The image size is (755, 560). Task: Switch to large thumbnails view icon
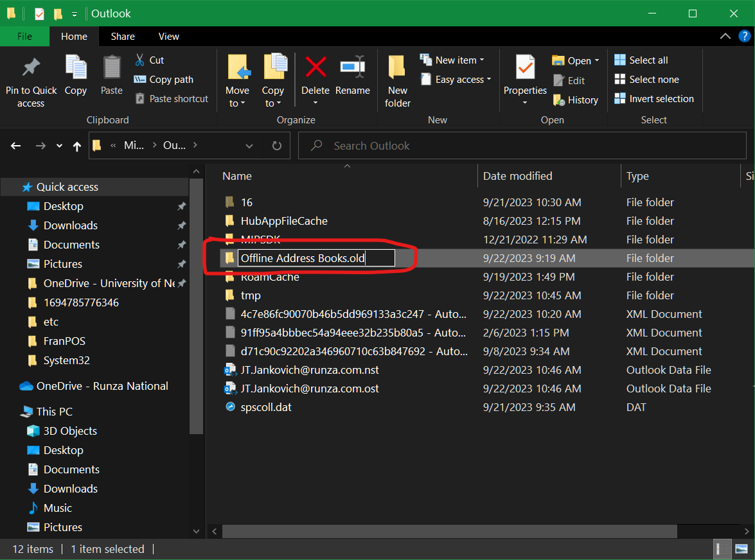click(742, 549)
